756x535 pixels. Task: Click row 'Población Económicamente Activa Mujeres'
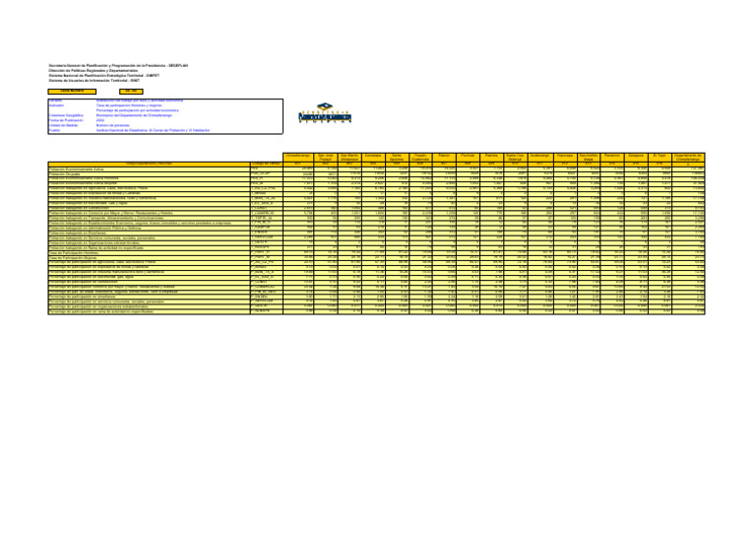[x=149, y=184]
